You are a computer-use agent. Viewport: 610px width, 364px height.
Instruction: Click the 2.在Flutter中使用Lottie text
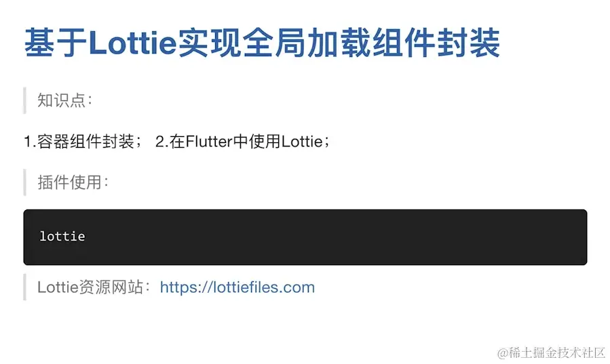242,142
